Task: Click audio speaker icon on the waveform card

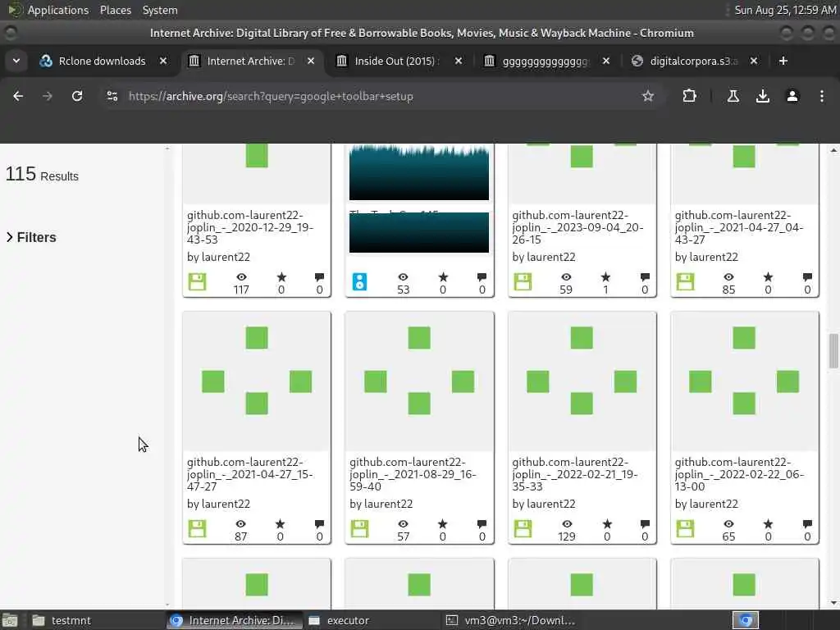Action: 359,282
